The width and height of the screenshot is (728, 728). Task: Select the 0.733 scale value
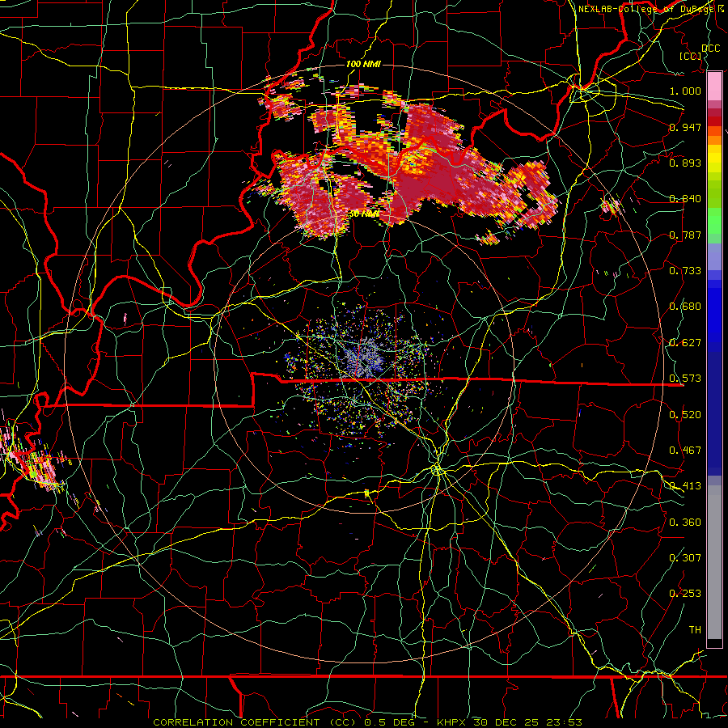685,270
